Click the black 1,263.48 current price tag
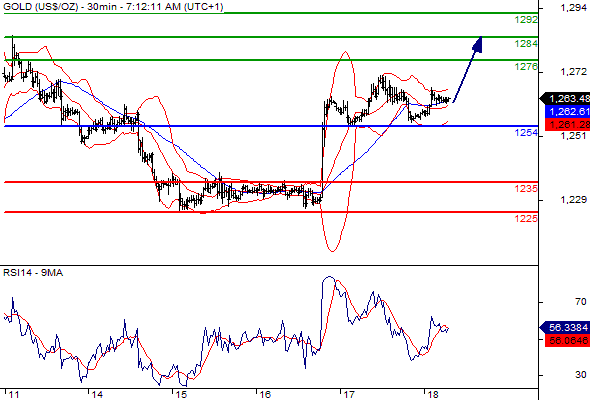590x400 pixels. click(x=565, y=99)
